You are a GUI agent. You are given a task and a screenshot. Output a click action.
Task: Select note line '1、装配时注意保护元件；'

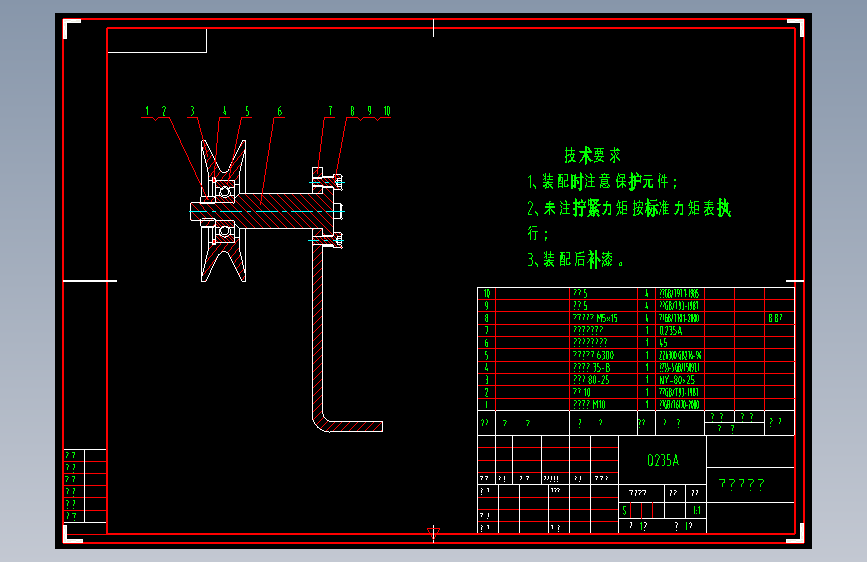[x=602, y=181]
